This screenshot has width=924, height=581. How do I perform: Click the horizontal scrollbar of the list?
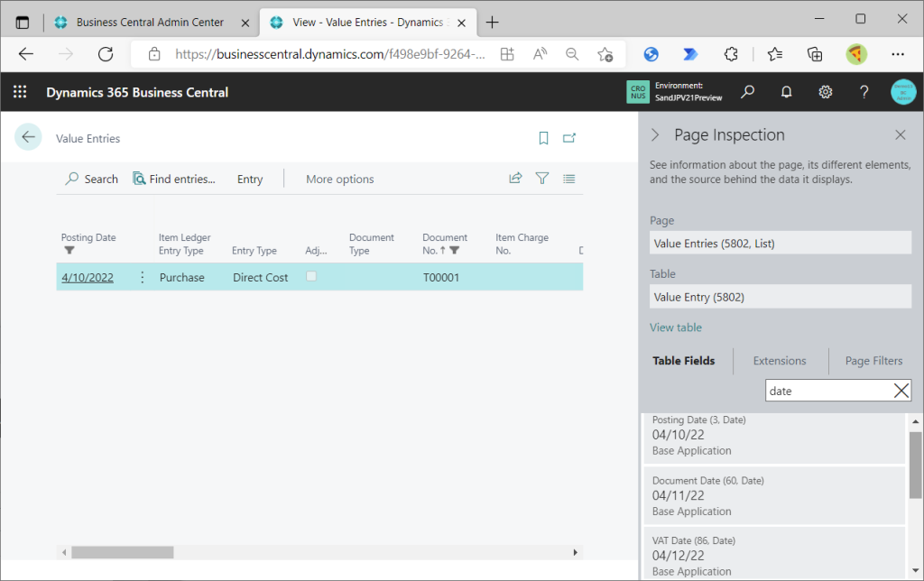pyautogui.click(x=122, y=552)
